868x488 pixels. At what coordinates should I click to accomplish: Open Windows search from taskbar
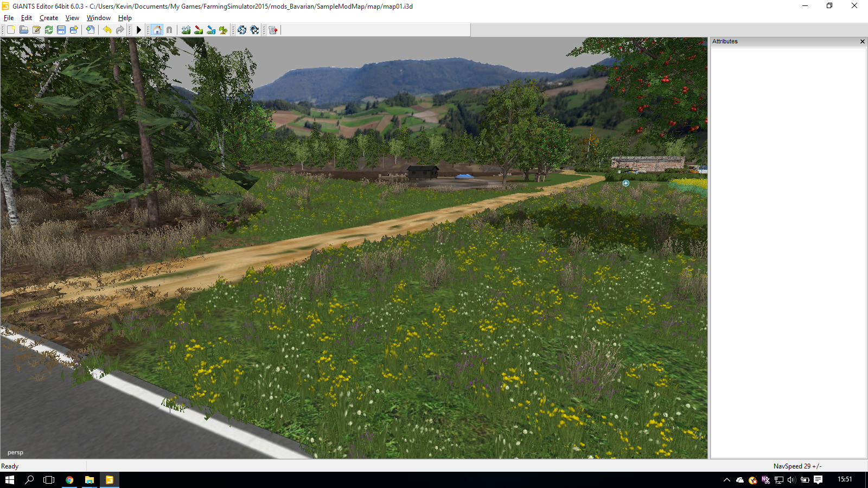point(30,480)
